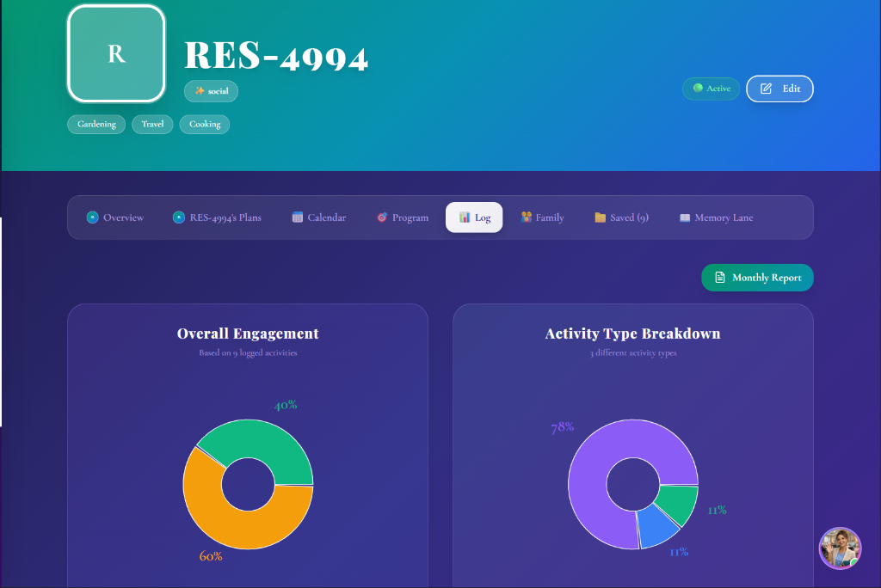This screenshot has height=588, width=881.
Task: Click the bar chart icon beside Log
Action: click(465, 217)
